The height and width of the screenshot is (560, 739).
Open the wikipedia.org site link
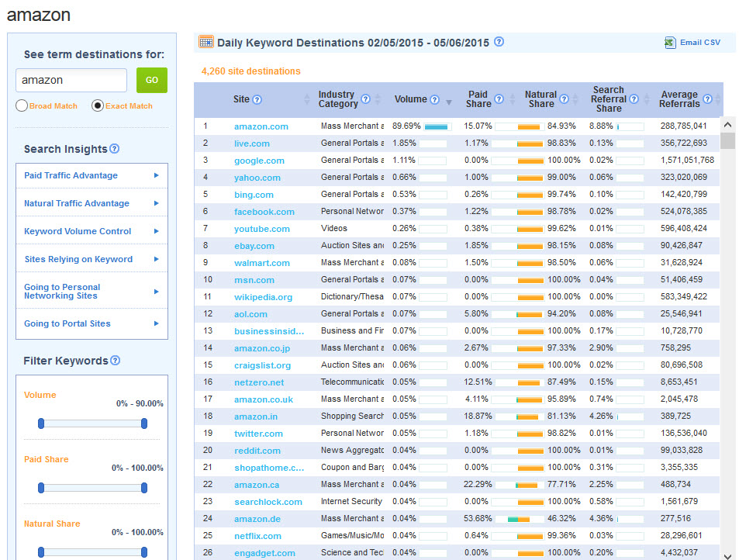point(263,297)
